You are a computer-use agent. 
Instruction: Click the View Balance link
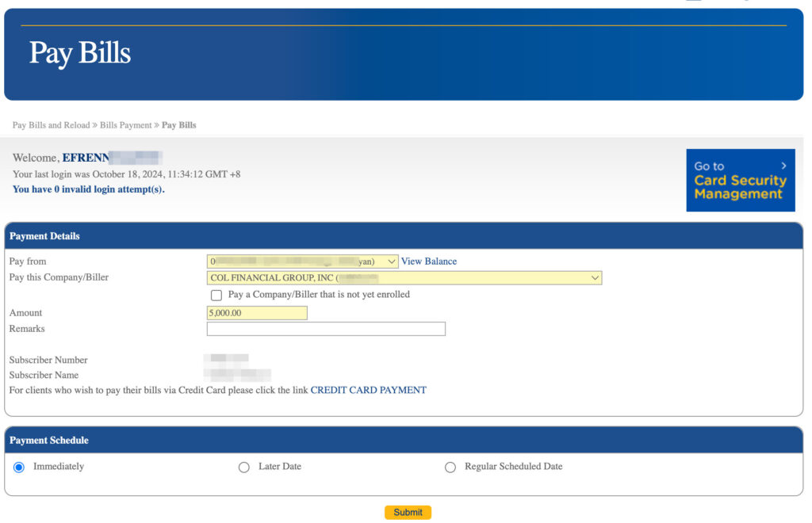coord(428,261)
